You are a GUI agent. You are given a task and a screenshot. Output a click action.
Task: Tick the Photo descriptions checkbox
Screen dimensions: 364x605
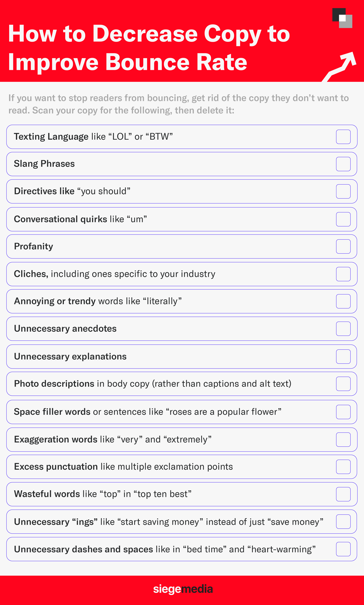[343, 384]
